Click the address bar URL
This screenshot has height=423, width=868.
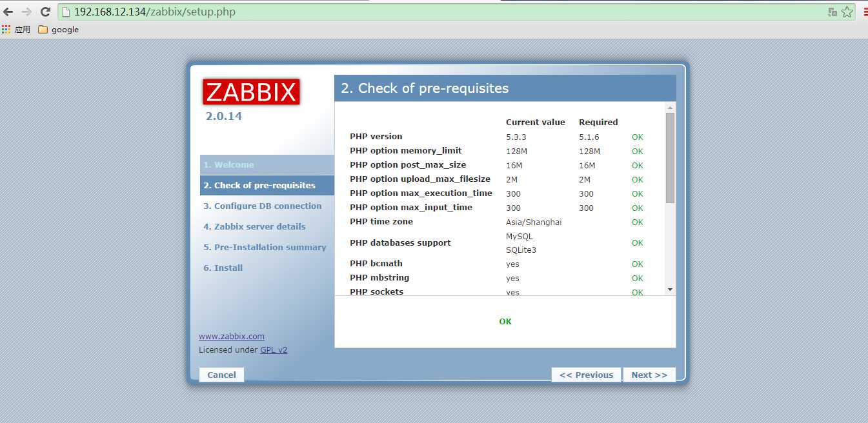click(154, 12)
